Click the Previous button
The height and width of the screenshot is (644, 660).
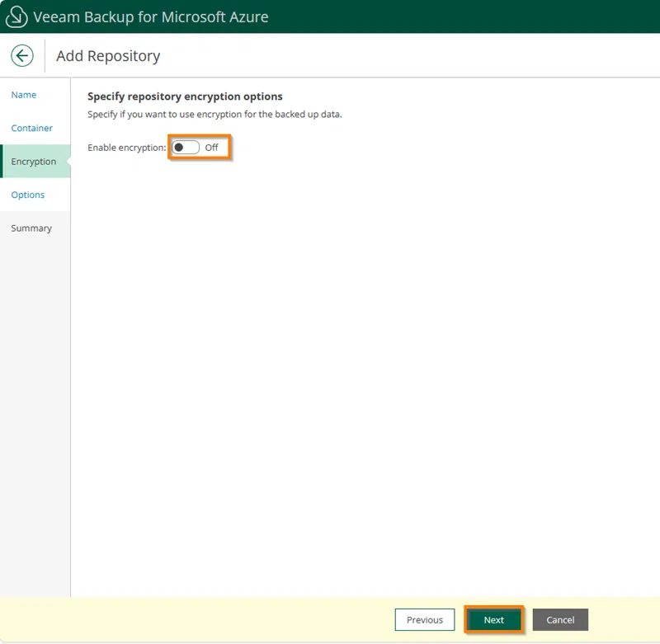(x=425, y=620)
